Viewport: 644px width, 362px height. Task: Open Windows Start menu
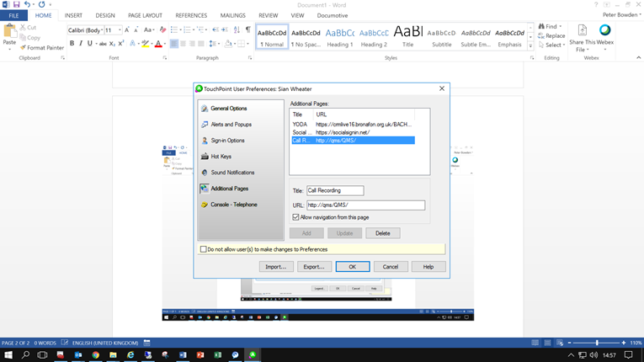tap(8, 354)
